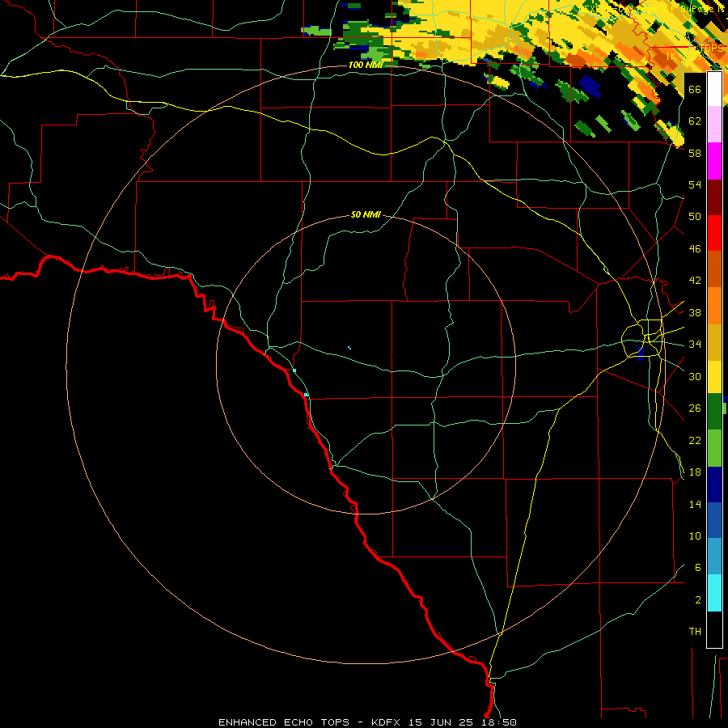Click the legend value 2
728x728 pixels.
click(x=698, y=600)
